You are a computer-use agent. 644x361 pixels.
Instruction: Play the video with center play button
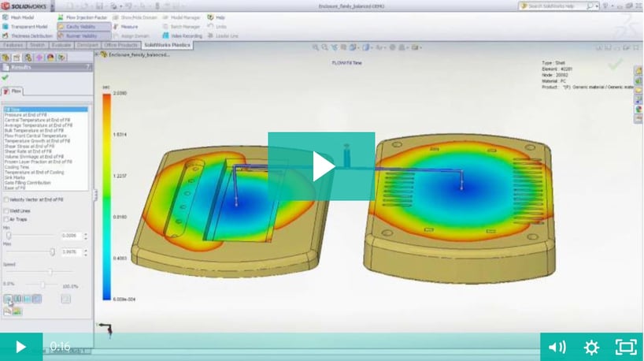[321, 166]
